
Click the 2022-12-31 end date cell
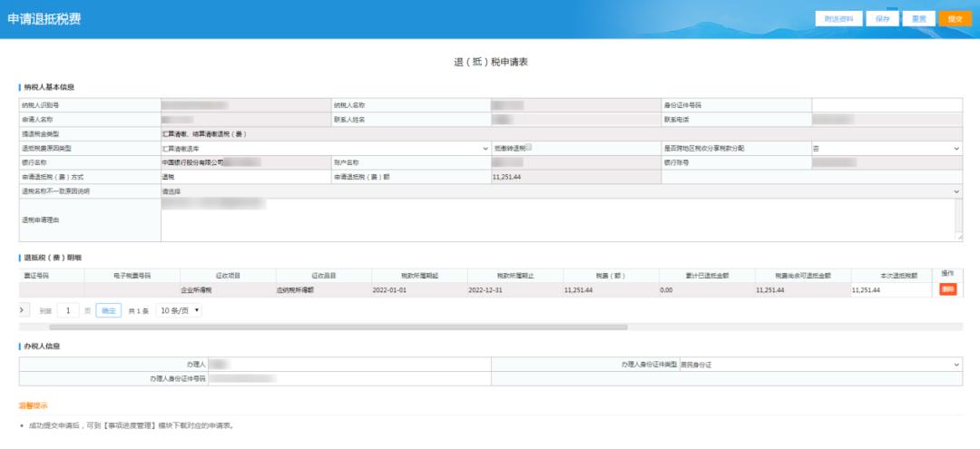pyautogui.click(x=515, y=290)
